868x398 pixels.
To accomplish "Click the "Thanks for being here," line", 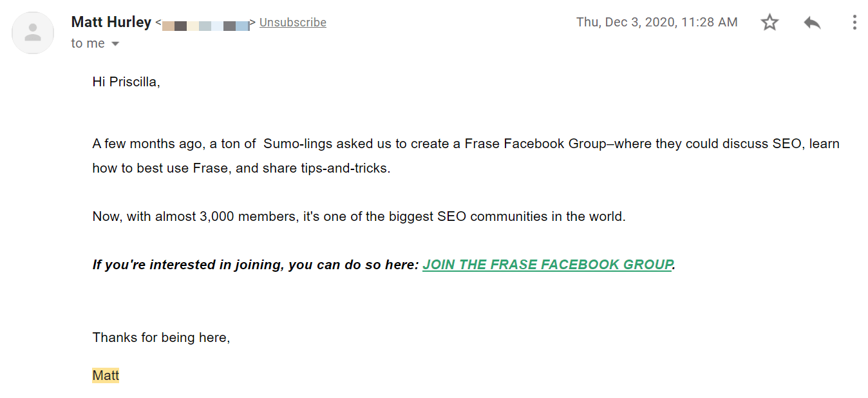I will pos(162,337).
